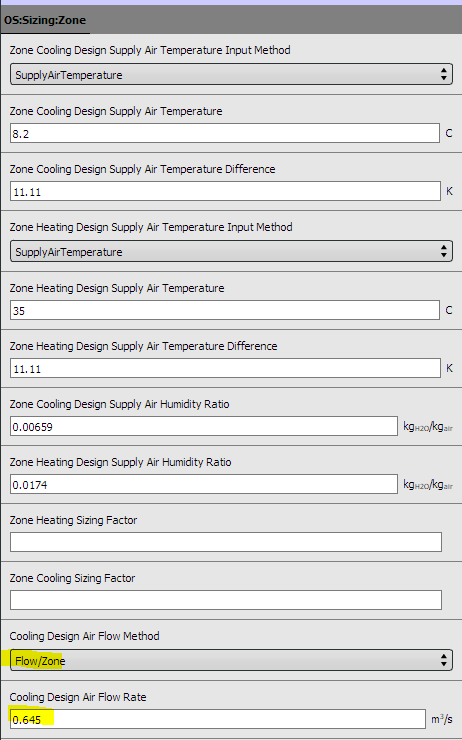Click the Zone Cooling Design Supply Air Humidity Ratio field

(x=204, y=427)
